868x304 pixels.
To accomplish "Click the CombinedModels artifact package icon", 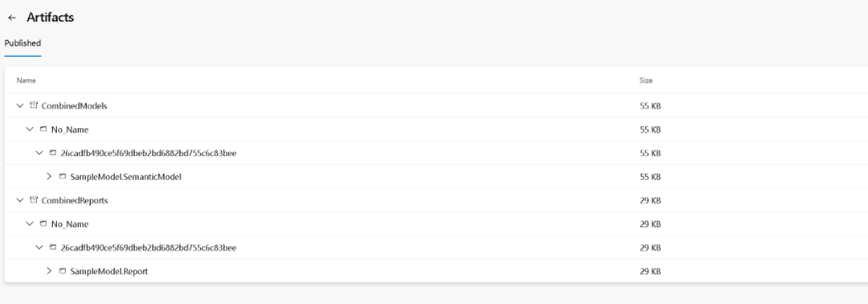I will (x=33, y=105).
